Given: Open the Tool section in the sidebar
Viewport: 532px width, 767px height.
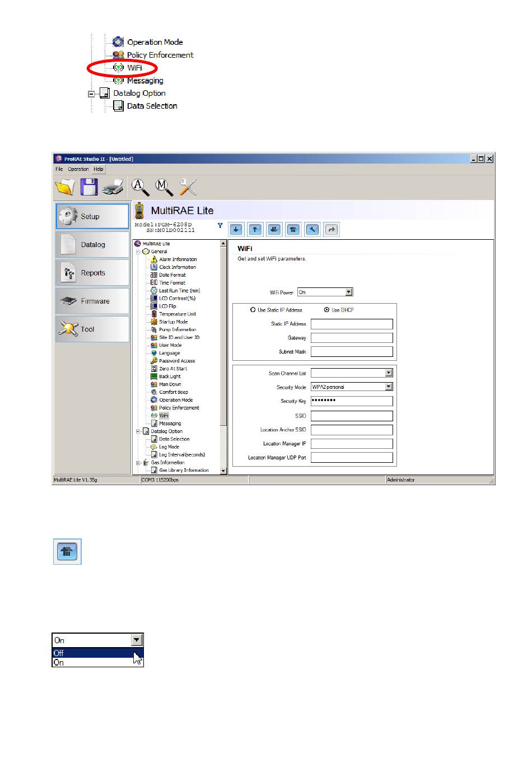Looking at the screenshot, I should click(x=92, y=329).
